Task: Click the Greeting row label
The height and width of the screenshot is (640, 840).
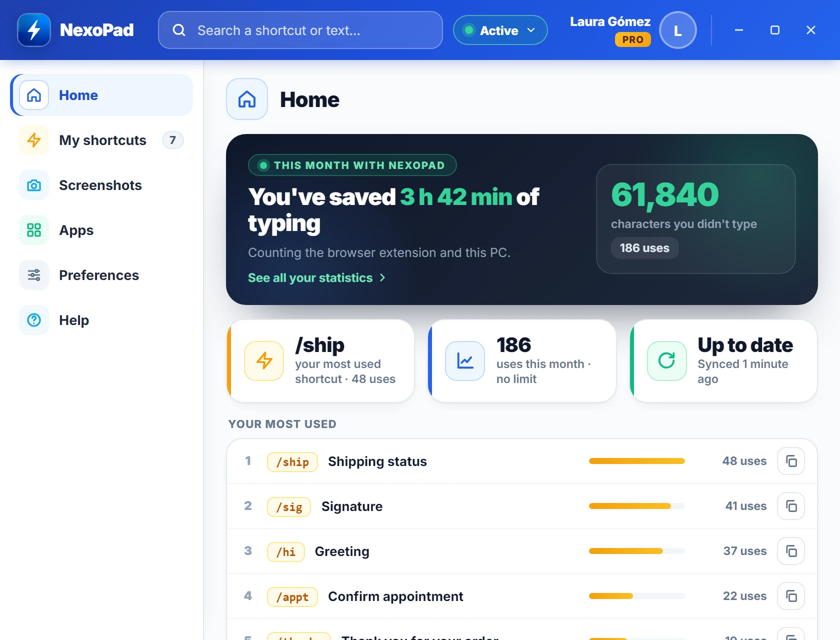Action: pos(342,551)
